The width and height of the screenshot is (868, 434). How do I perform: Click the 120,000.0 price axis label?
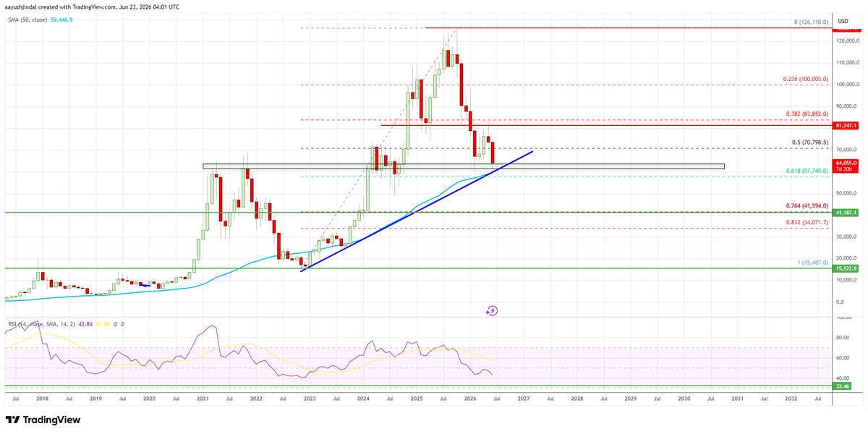tap(847, 43)
